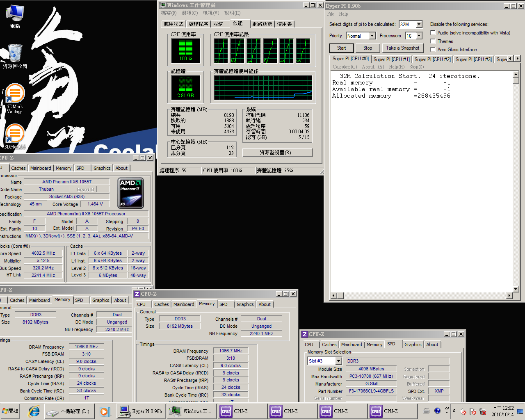Image resolution: width=525 pixels, height=420 pixels.
Task: Open 資源監視器(R)... resource monitor button
Action: click(x=277, y=153)
